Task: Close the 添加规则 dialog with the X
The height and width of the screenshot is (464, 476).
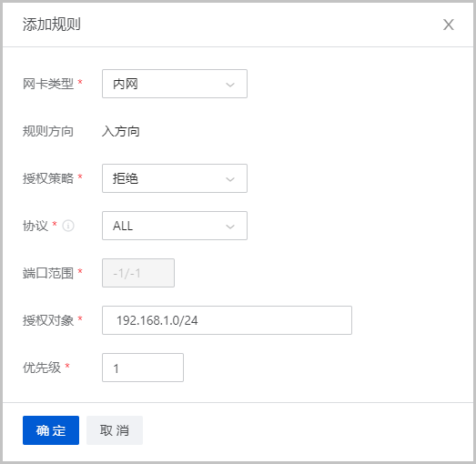Action: (448, 25)
